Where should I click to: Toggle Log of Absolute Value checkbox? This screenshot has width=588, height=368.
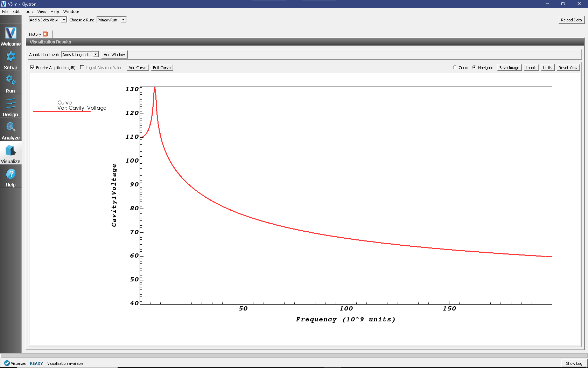point(82,67)
